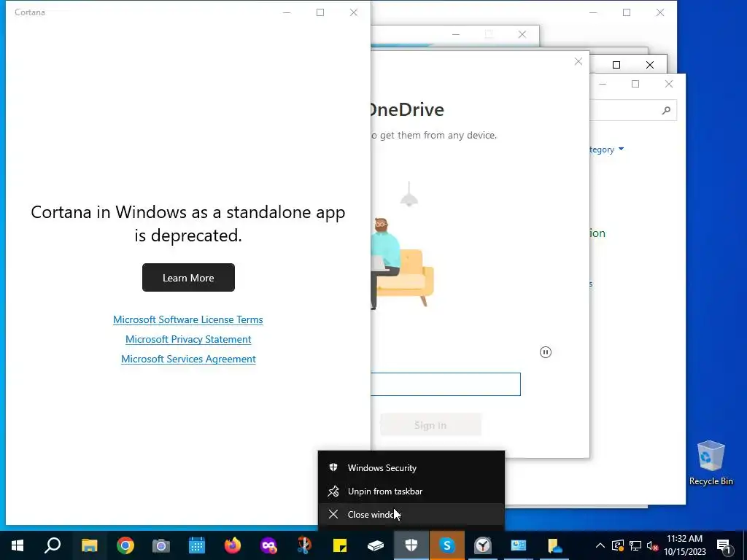
Task: Click the OneDrive Sign in button
Action: [x=430, y=425]
